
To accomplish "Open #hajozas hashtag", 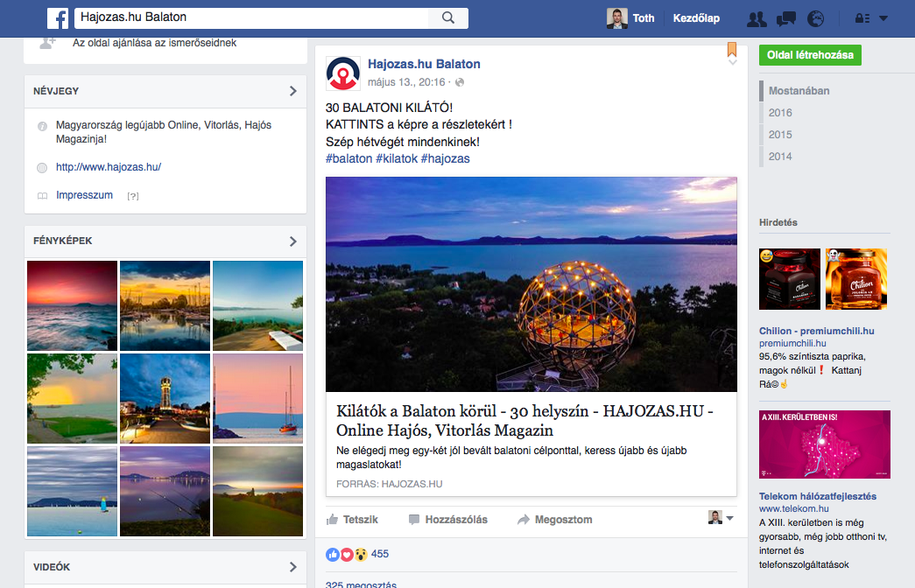I will [x=446, y=158].
